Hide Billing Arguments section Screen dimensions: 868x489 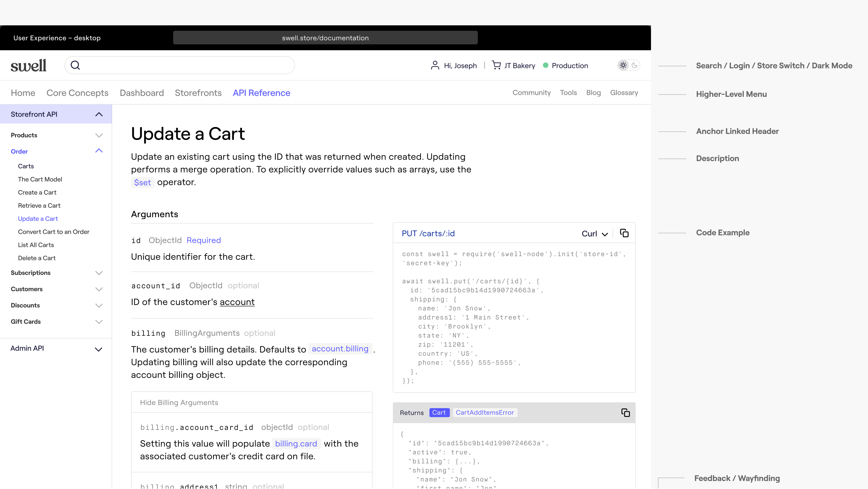coord(179,403)
